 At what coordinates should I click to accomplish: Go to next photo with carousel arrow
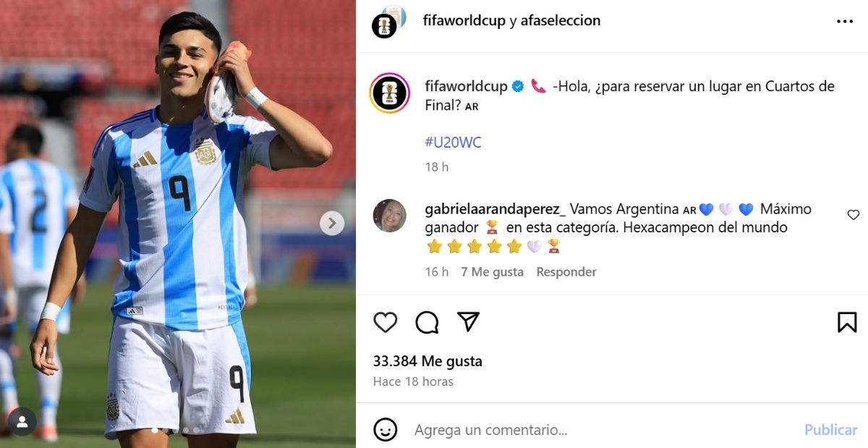pos(332,223)
